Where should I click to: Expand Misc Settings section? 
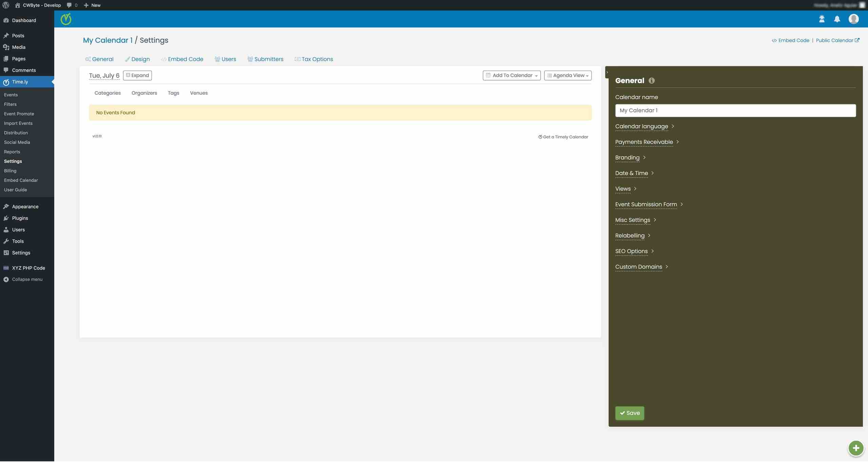(x=636, y=220)
